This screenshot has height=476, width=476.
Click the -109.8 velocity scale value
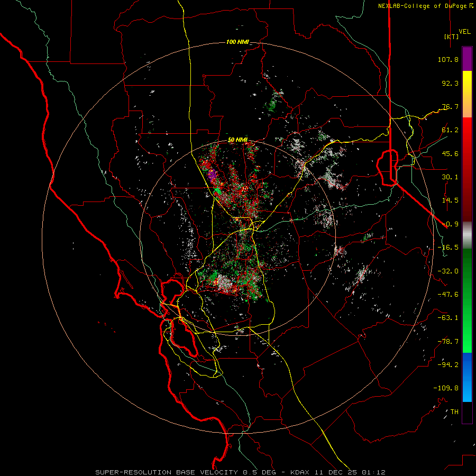446,388
